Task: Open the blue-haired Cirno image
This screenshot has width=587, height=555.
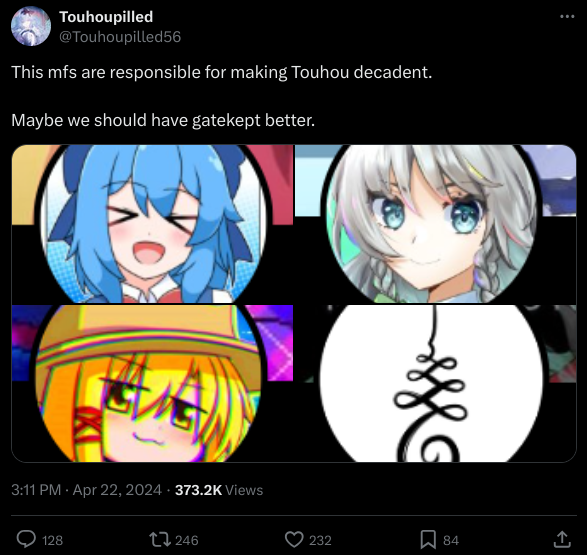Action: click(152, 224)
